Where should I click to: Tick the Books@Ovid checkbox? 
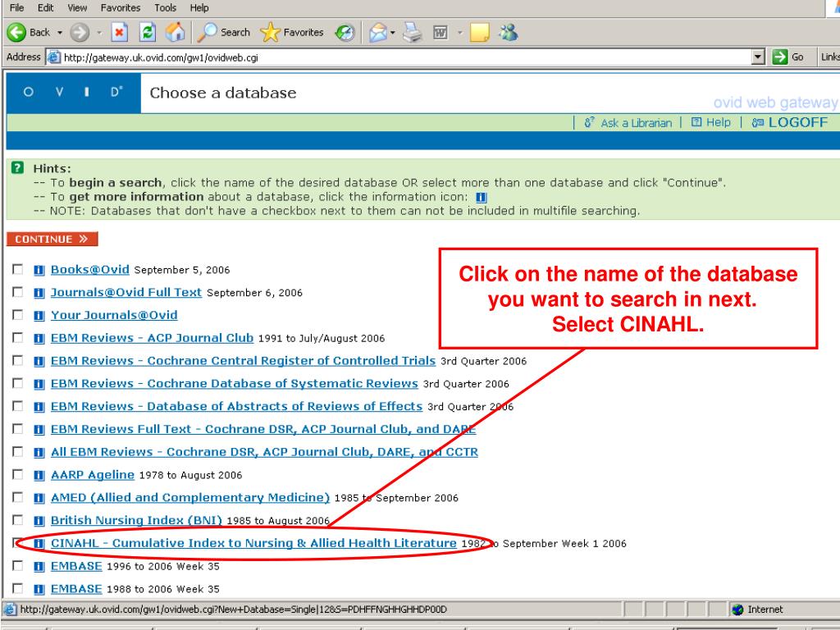point(18,269)
